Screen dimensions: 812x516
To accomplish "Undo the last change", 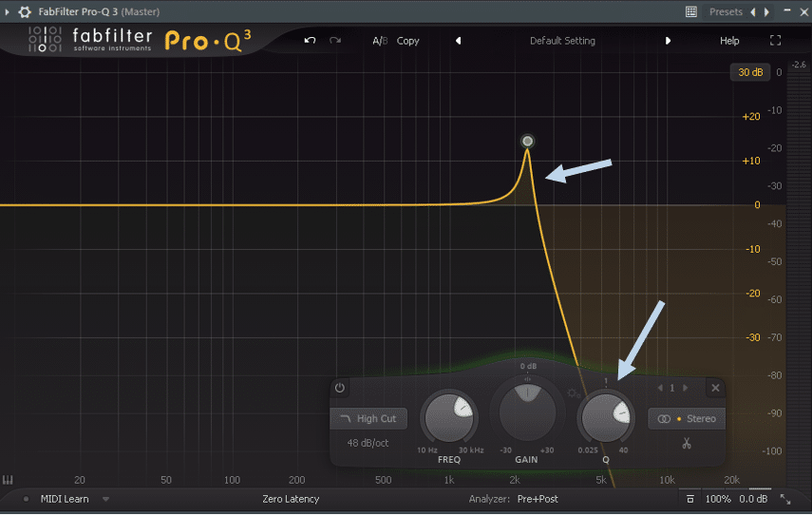I will click(310, 41).
